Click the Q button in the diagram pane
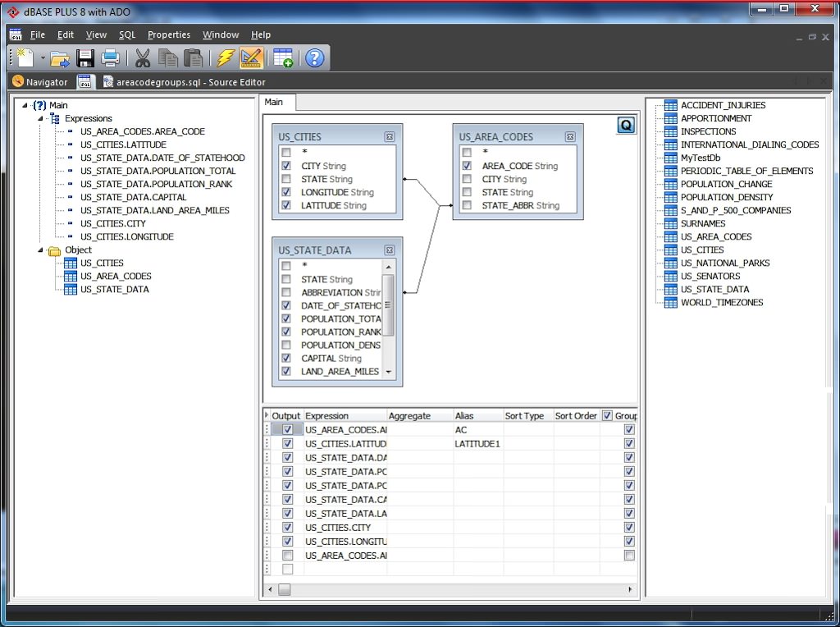Viewport: 840px width, 627px height. [626, 126]
